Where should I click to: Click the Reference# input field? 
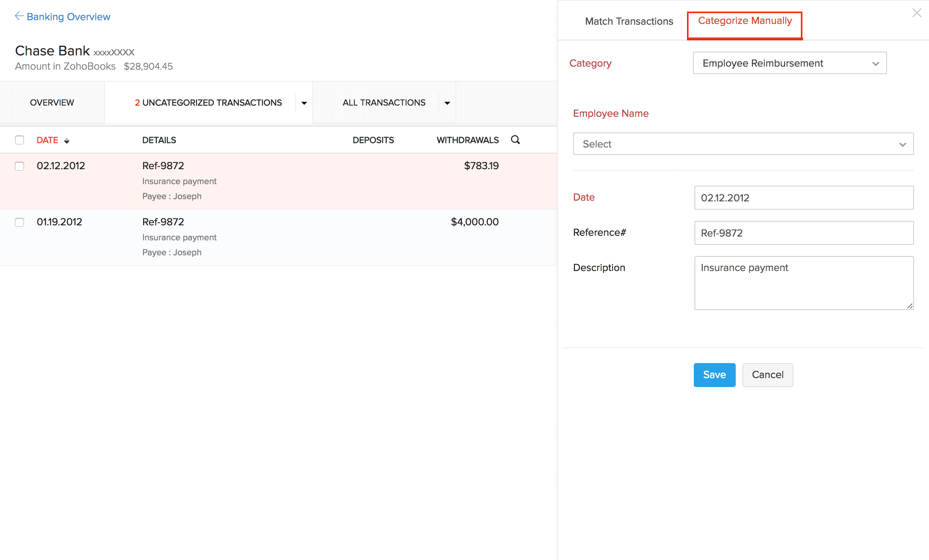point(804,233)
